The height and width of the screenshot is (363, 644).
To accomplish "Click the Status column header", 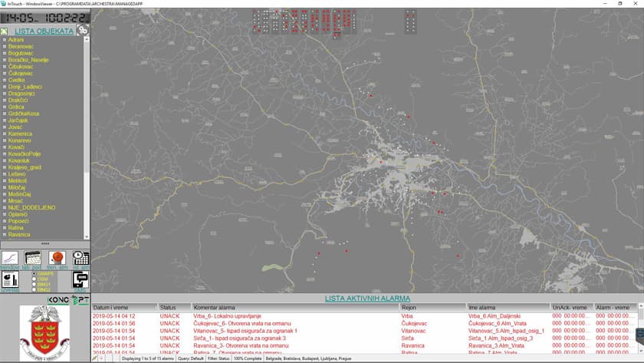I will (173, 307).
